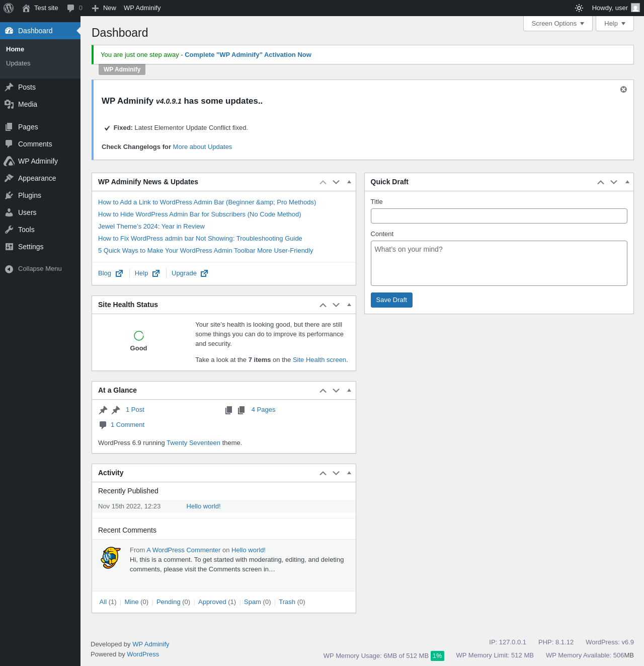Click the Quick Draft Title field
Image resolution: width=644 pixels, height=666 pixels.
(499, 216)
